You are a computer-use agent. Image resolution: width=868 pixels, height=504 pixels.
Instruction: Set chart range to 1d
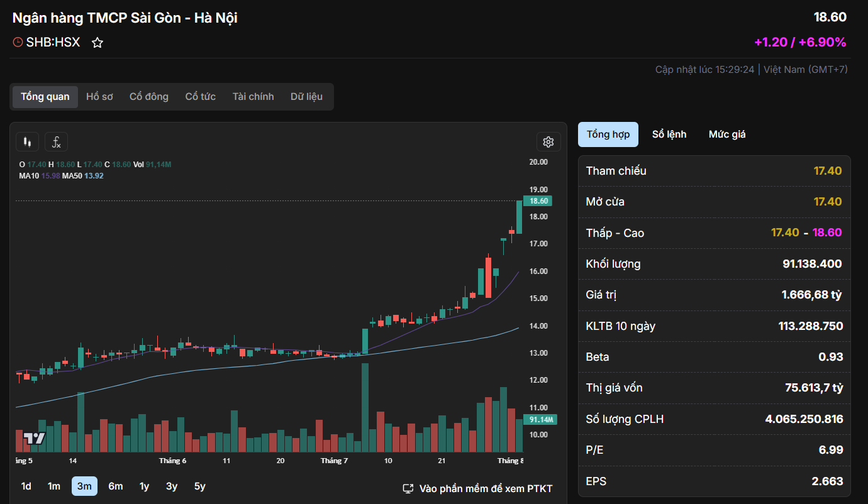pyautogui.click(x=26, y=486)
